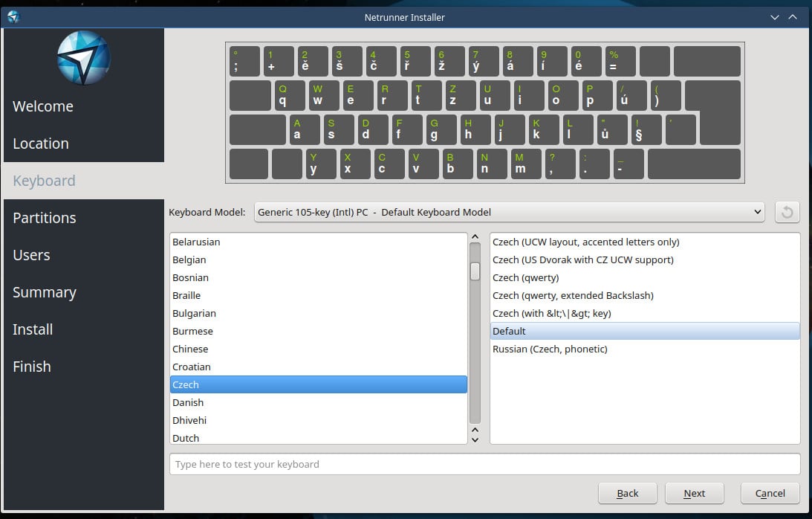The image size is (812, 519).
Task: Click the Netrunner app icon in title bar
Action: 13,17
